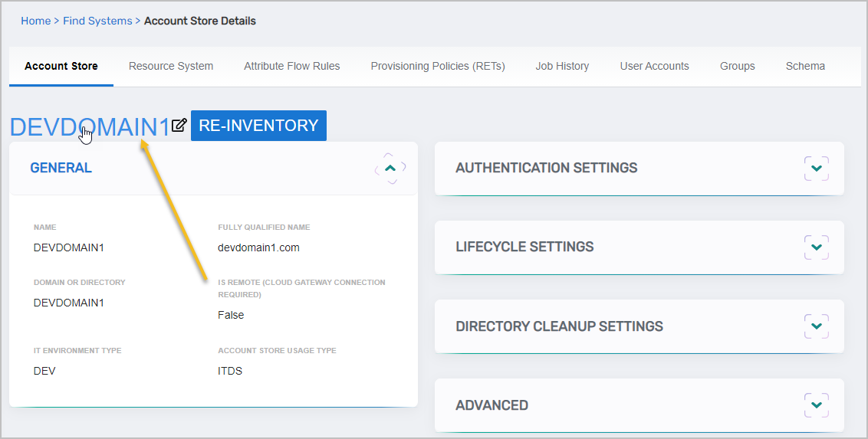The height and width of the screenshot is (439, 868).
Task: Click the edit pencil icon beside DEVDOMAIN1
Action: click(x=179, y=126)
